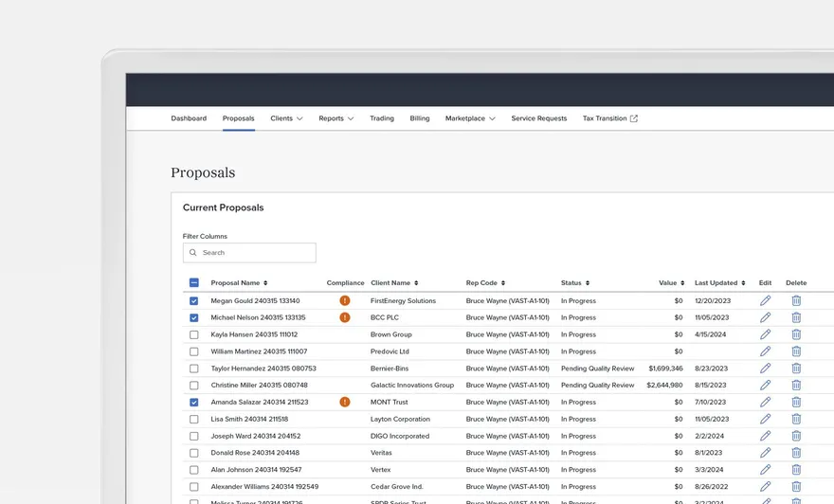Screen dimensions: 834x504
Task: Open the Reports dropdown menu
Action: (336, 118)
